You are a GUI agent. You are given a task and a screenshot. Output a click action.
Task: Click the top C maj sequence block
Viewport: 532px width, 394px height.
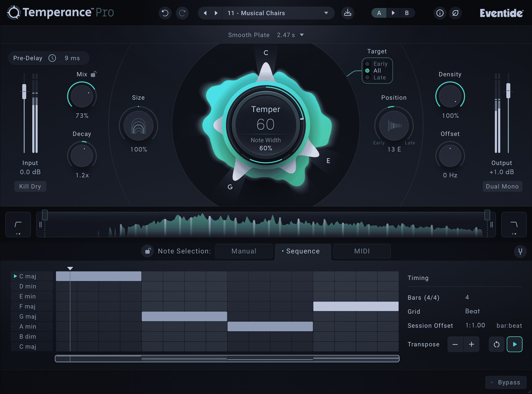tap(99, 276)
